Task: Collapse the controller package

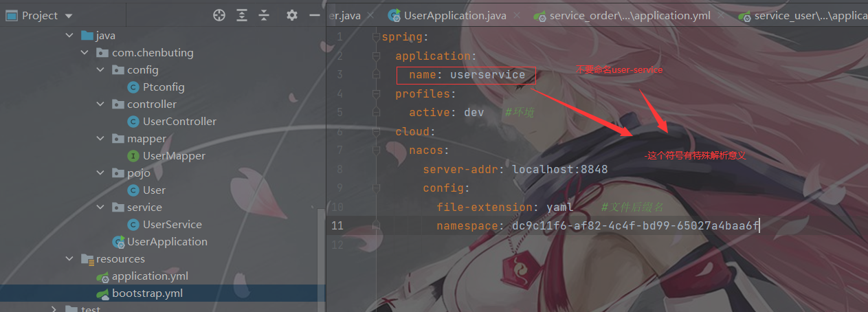Action: (100, 104)
